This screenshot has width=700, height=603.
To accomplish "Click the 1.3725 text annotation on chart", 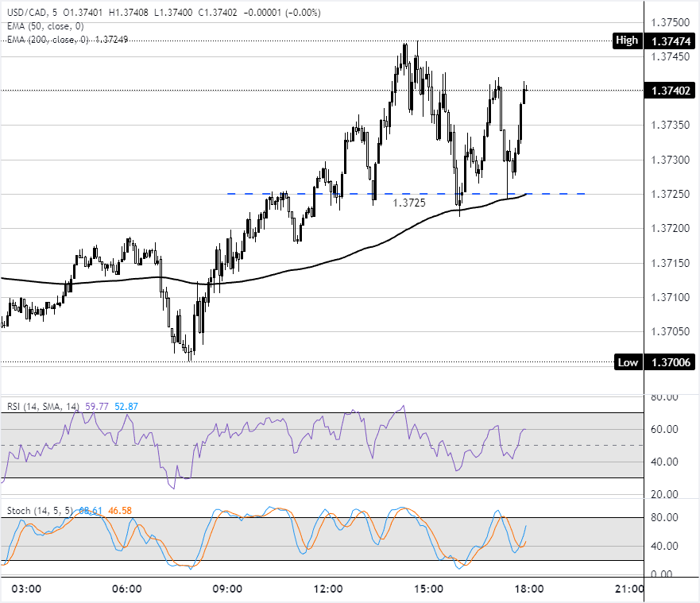I will pyautogui.click(x=409, y=203).
